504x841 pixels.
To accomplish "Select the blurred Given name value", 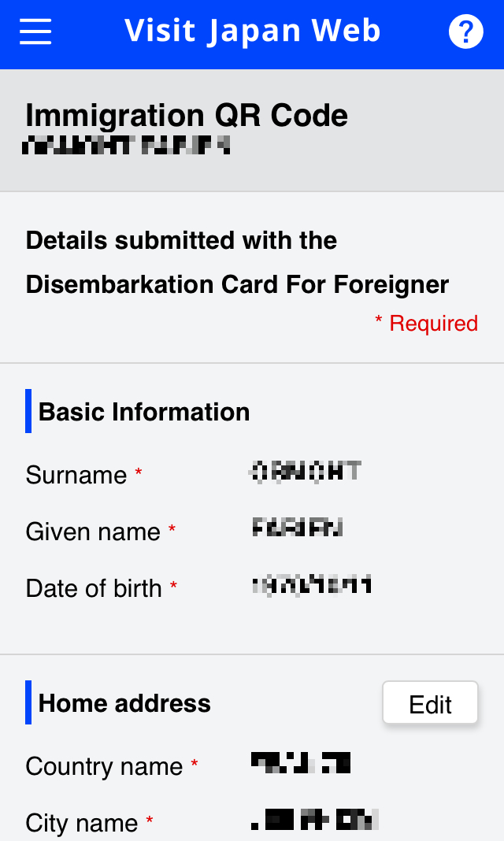I will (298, 528).
